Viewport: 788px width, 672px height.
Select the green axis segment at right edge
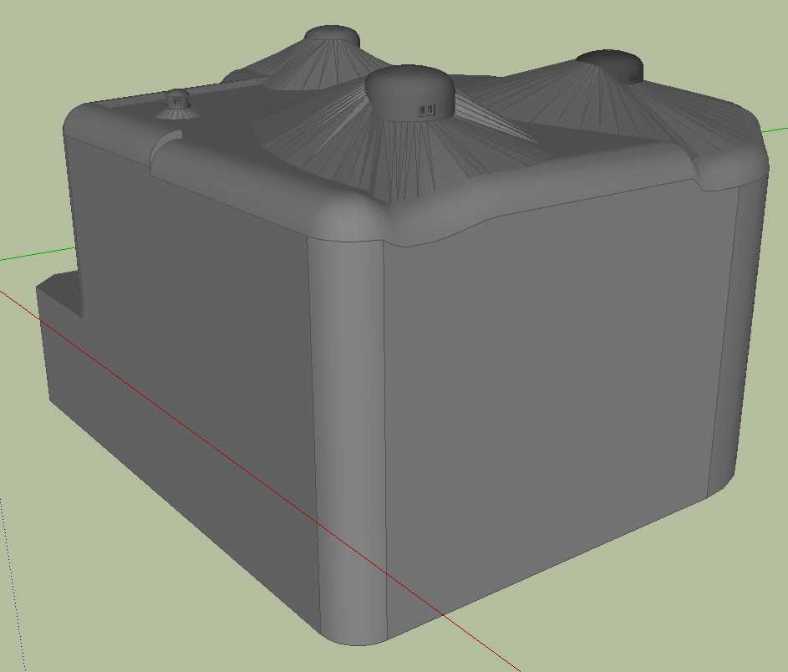point(776,130)
